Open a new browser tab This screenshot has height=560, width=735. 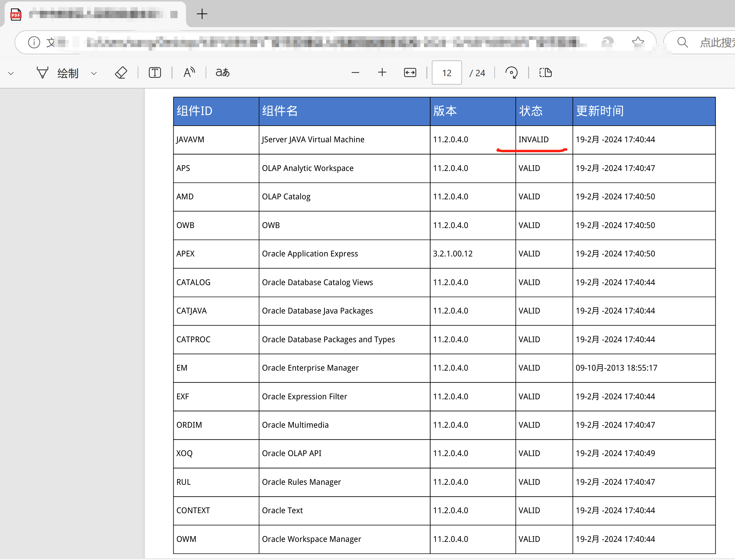coord(202,14)
